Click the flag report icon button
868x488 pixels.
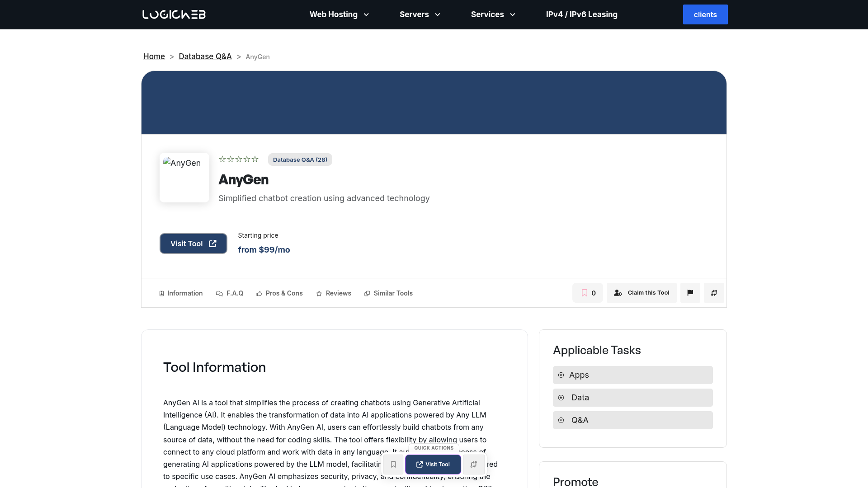pyautogui.click(x=690, y=293)
